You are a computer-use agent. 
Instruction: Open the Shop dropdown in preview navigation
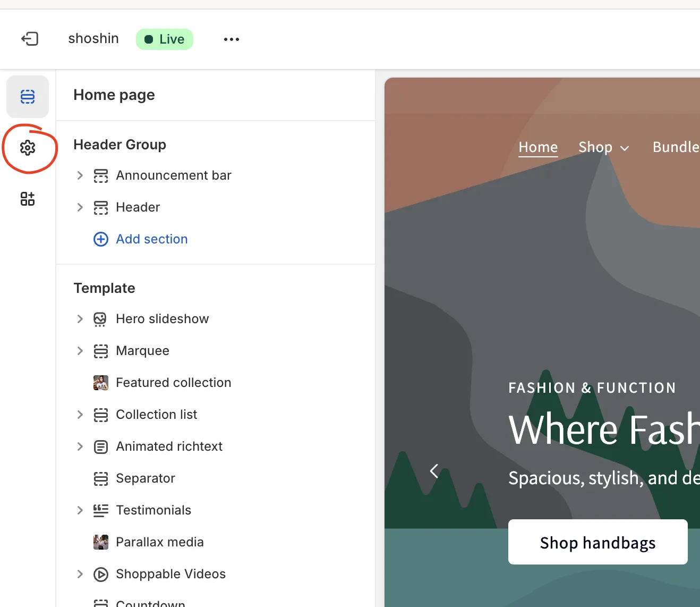(x=603, y=147)
